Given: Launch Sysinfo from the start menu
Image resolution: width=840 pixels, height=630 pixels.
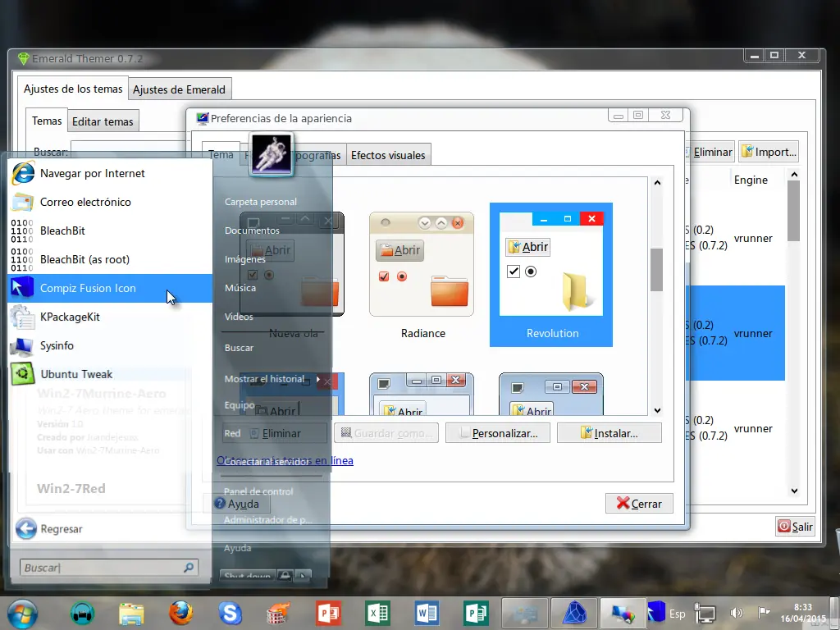Looking at the screenshot, I should point(110,345).
